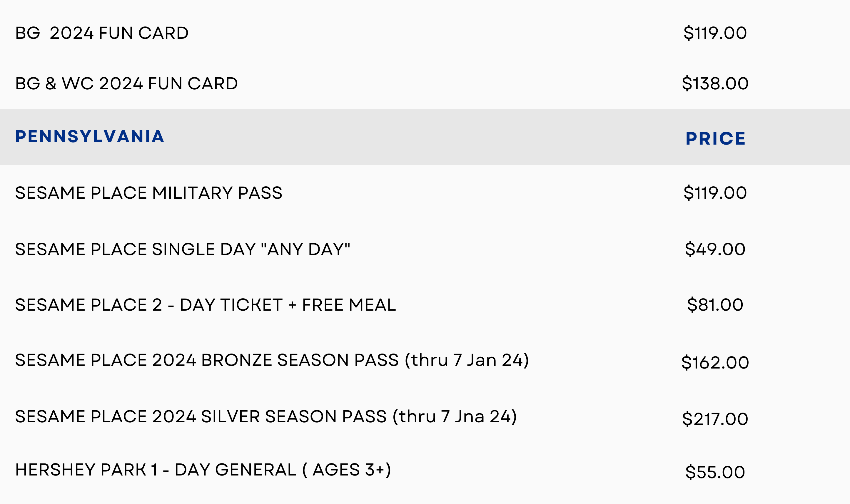Click the $81.00 price

coord(715,305)
